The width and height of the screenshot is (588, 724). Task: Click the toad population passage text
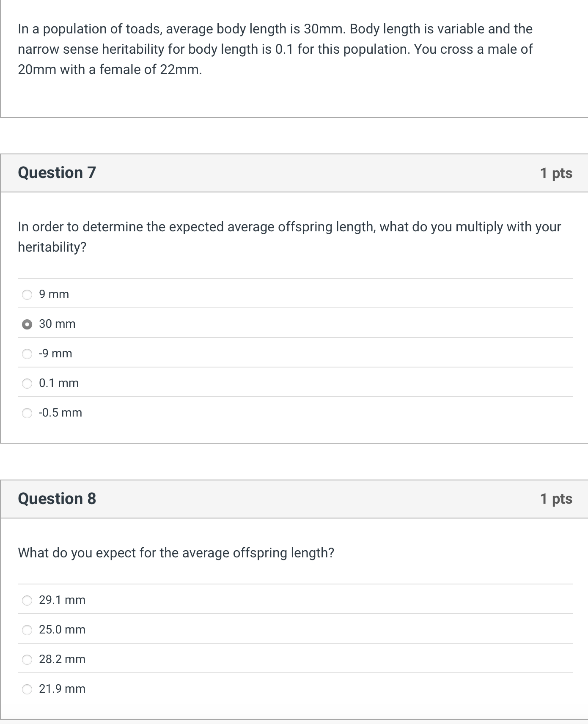coord(275,49)
